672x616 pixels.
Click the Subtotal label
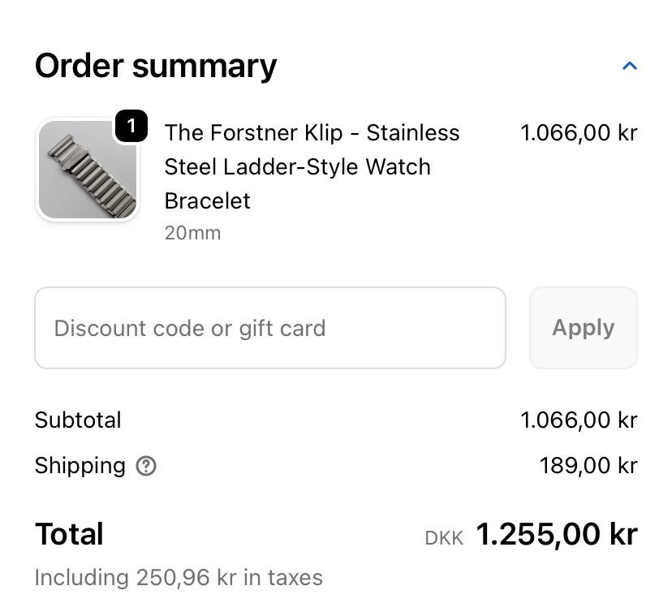click(x=78, y=420)
